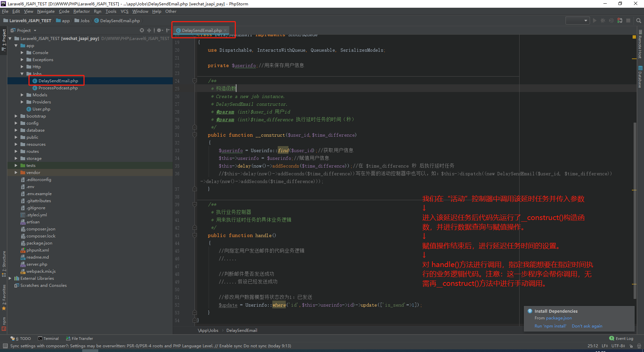Click the Debug bug icon
This screenshot has width=644, height=352.
[x=603, y=20]
